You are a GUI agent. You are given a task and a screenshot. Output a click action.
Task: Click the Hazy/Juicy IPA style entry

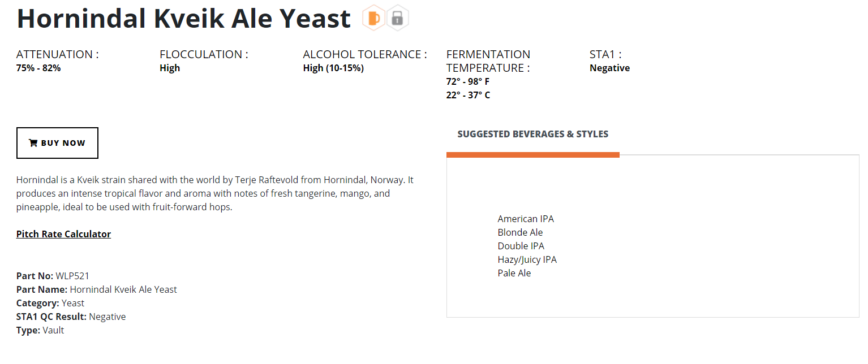527,259
